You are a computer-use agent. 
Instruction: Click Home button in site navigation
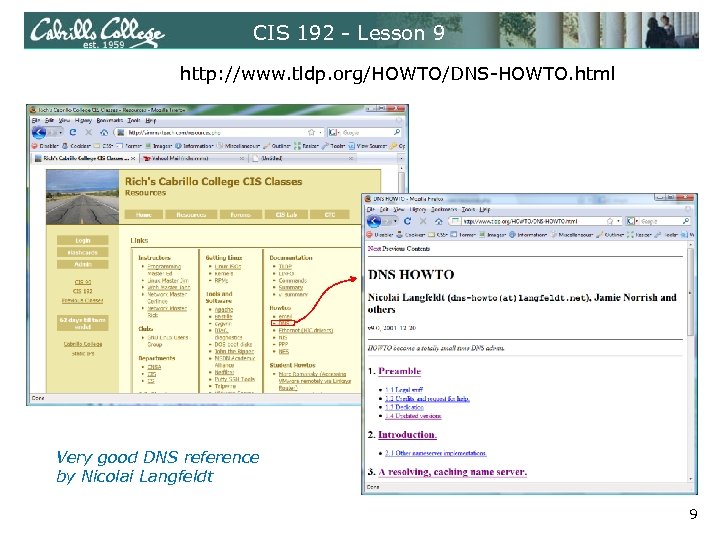(x=144, y=214)
